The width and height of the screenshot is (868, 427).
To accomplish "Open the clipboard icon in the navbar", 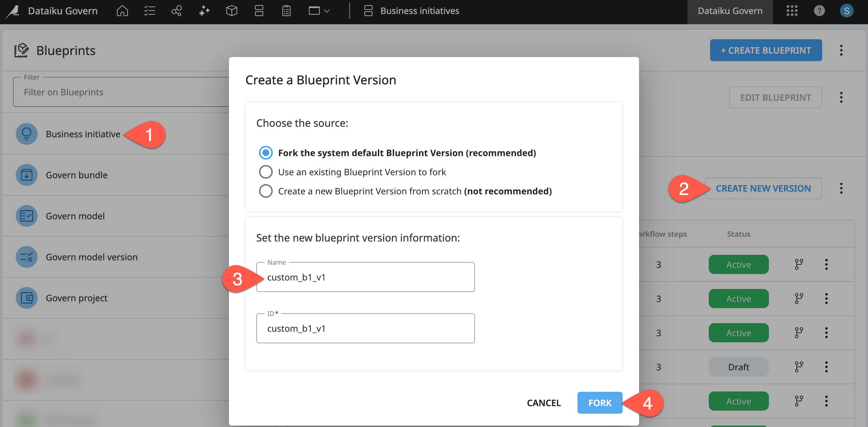I will (286, 11).
